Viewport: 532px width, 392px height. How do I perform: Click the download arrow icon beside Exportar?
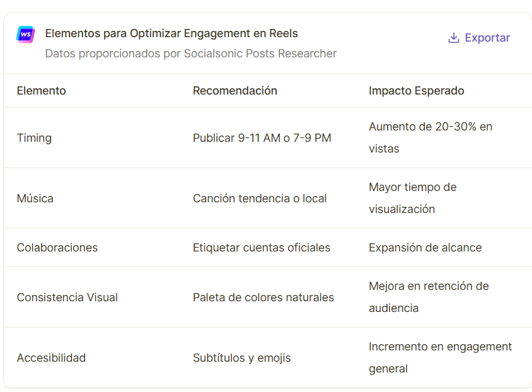click(x=454, y=38)
